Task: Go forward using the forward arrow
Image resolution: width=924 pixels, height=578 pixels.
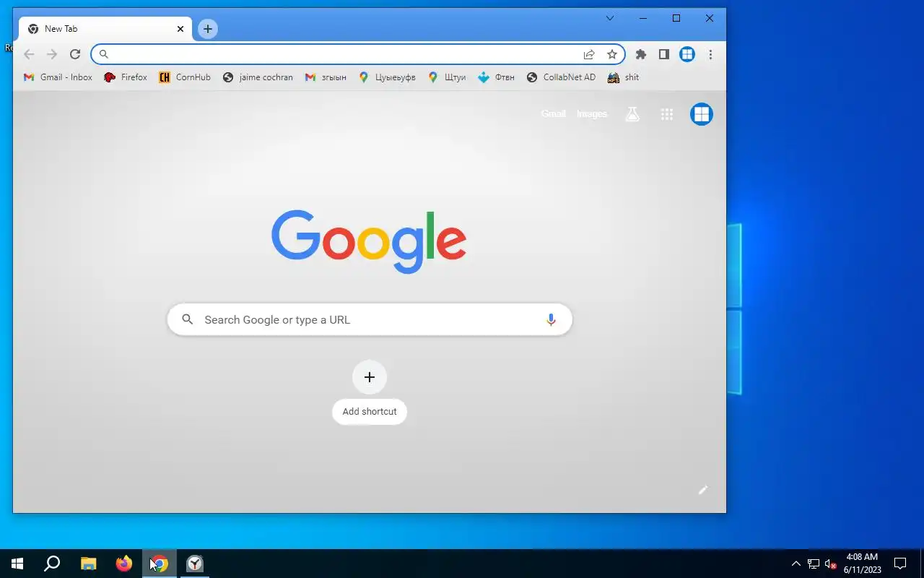Action: pos(52,54)
